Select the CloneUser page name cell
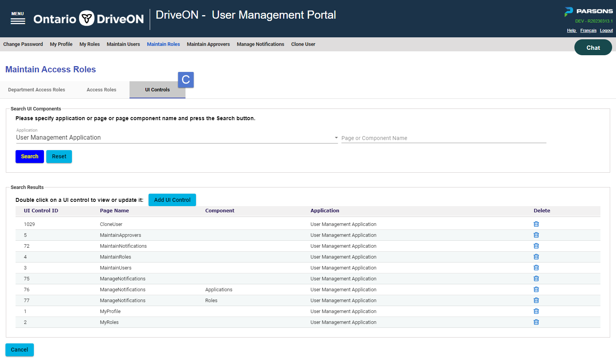Screen dimensions: 616x364 click(x=111, y=224)
